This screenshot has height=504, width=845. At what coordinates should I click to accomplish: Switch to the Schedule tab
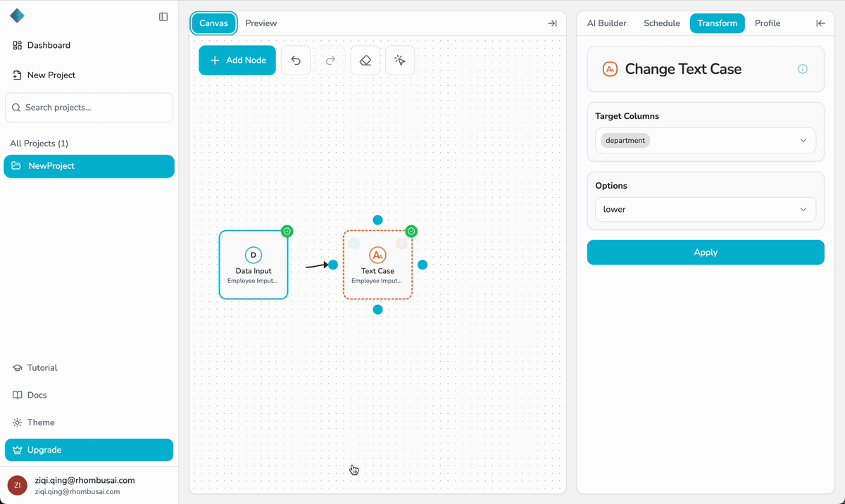click(661, 23)
